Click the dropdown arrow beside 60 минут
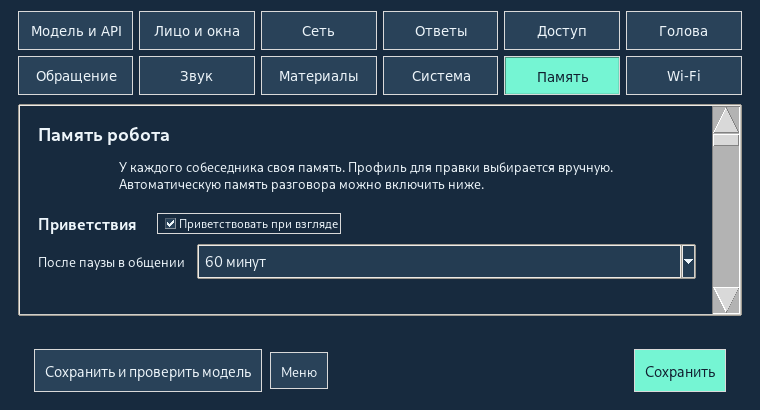The width and height of the screenshot is (760, 410). coord(688,262)
